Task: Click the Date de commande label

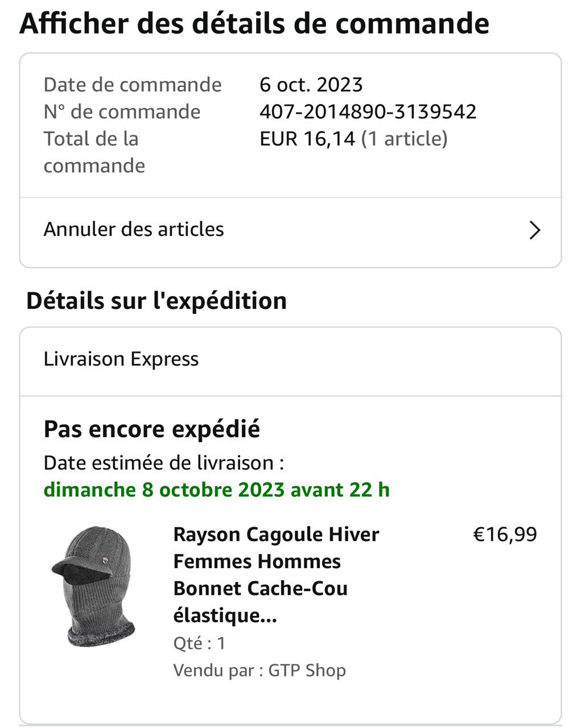Action: [x=133, y=85]
